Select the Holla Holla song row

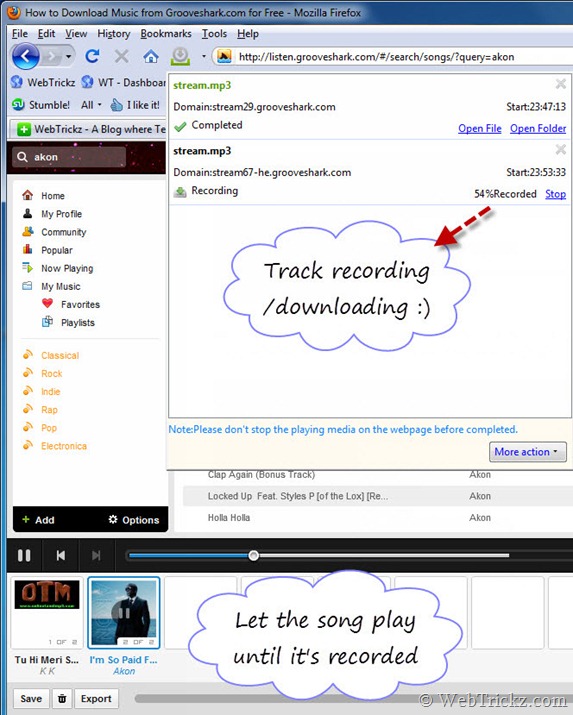[x=377, y=518]
